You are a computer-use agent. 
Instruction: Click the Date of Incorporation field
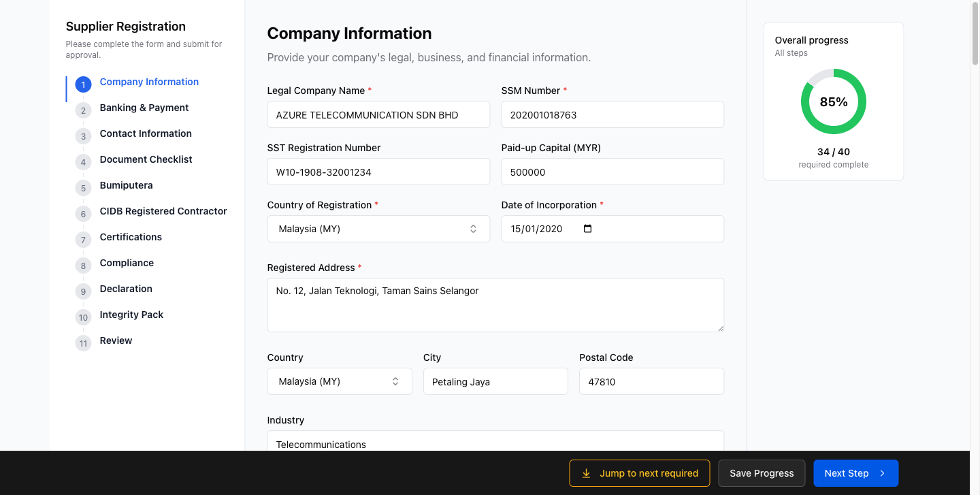pos(612,229)
